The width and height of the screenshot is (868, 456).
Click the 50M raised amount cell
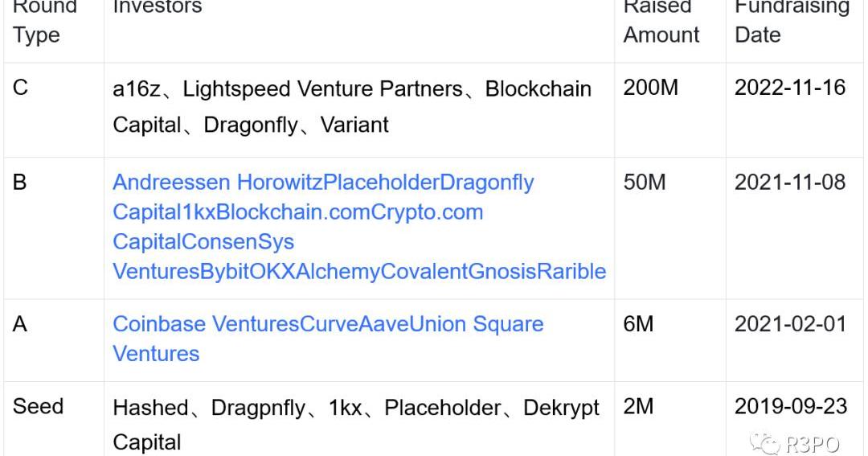coord(645,183)
